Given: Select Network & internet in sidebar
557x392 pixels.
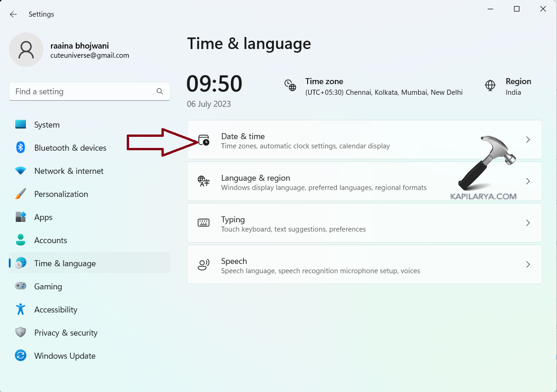Looking at the screenshot, I should pos(90,171).
